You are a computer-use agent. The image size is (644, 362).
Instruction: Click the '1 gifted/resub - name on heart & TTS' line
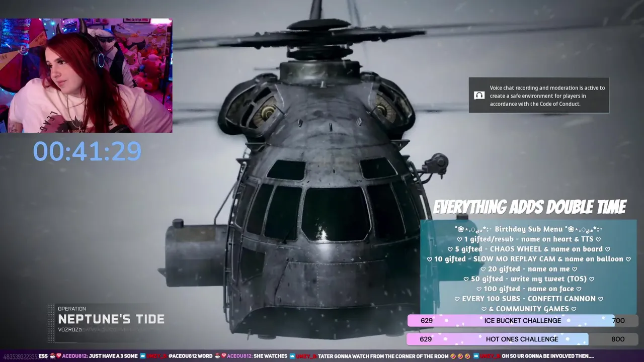coord(529,239)
